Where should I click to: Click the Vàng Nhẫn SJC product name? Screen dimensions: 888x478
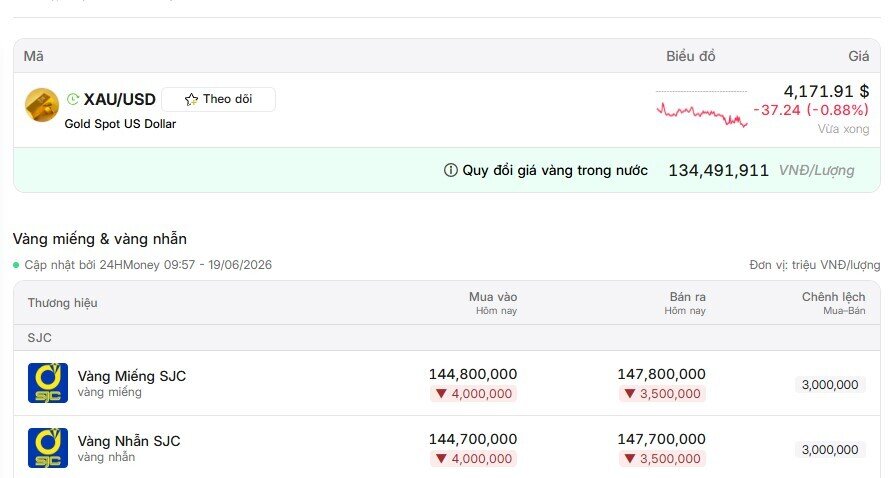[129, 441]
